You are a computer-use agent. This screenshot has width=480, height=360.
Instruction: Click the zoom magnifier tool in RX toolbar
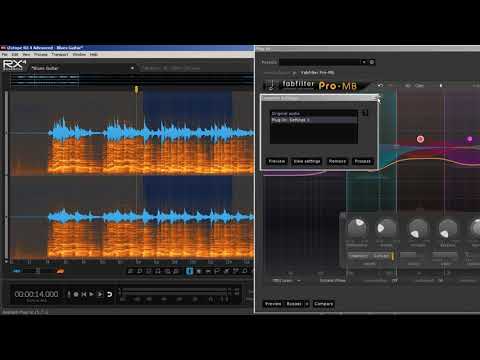[x=245, y=271]
